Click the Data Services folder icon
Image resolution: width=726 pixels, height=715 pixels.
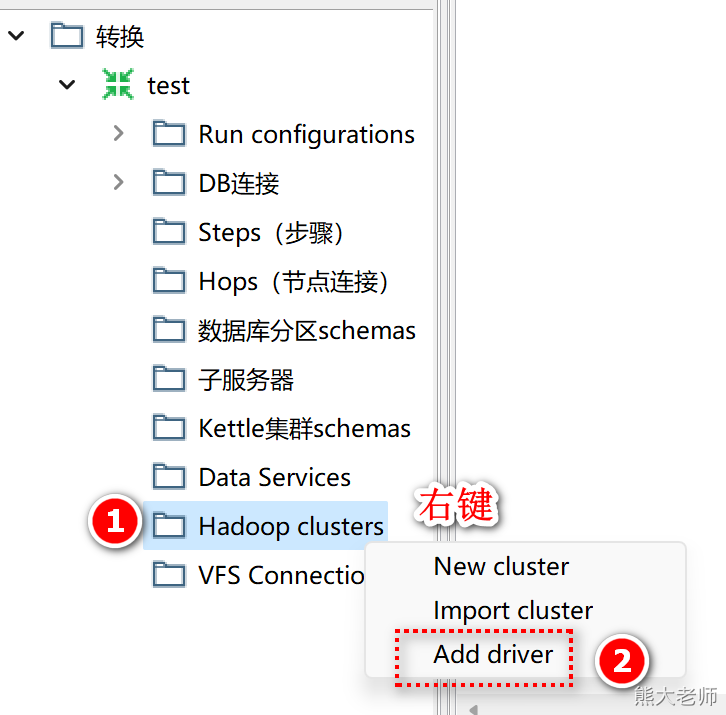click(x=169, y=477)
